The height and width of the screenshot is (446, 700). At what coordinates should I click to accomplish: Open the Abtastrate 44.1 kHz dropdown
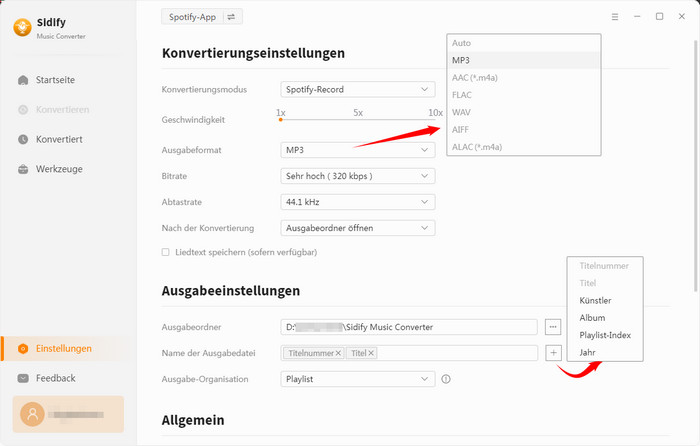tap(358, 202)
